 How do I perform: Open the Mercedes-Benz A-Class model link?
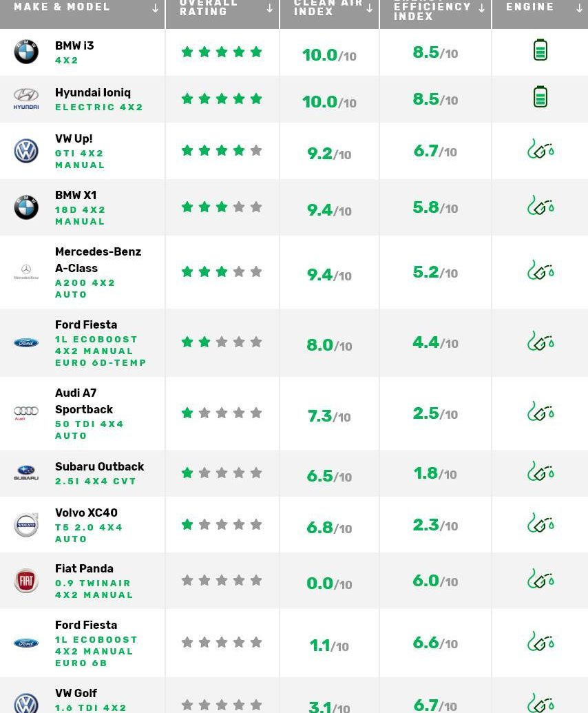click(x=98, y=260)
